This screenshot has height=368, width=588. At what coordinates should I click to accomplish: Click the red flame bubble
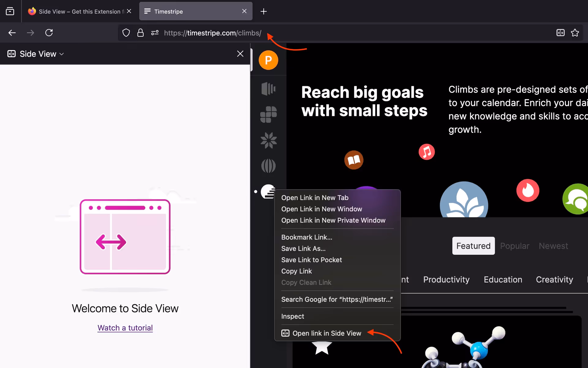(528, 190)
